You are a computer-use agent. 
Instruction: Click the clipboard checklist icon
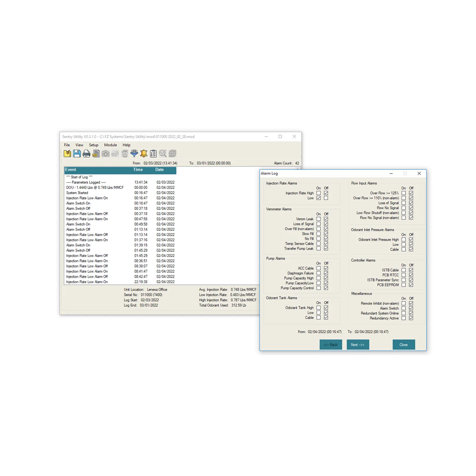(x=153, y=153)
